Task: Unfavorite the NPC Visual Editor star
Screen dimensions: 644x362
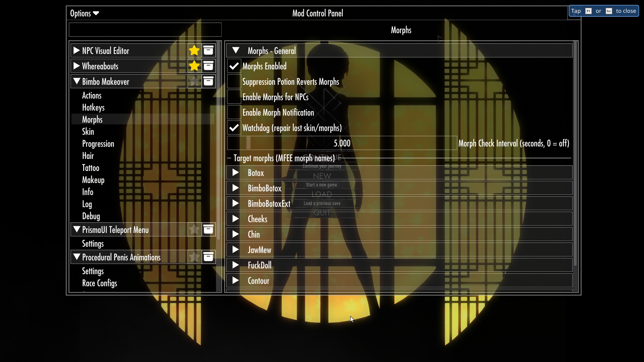Action: click(194, 51)
